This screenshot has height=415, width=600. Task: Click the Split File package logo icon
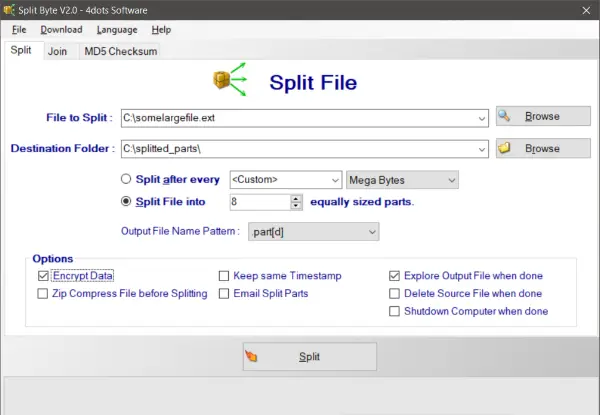pos(230,79)
